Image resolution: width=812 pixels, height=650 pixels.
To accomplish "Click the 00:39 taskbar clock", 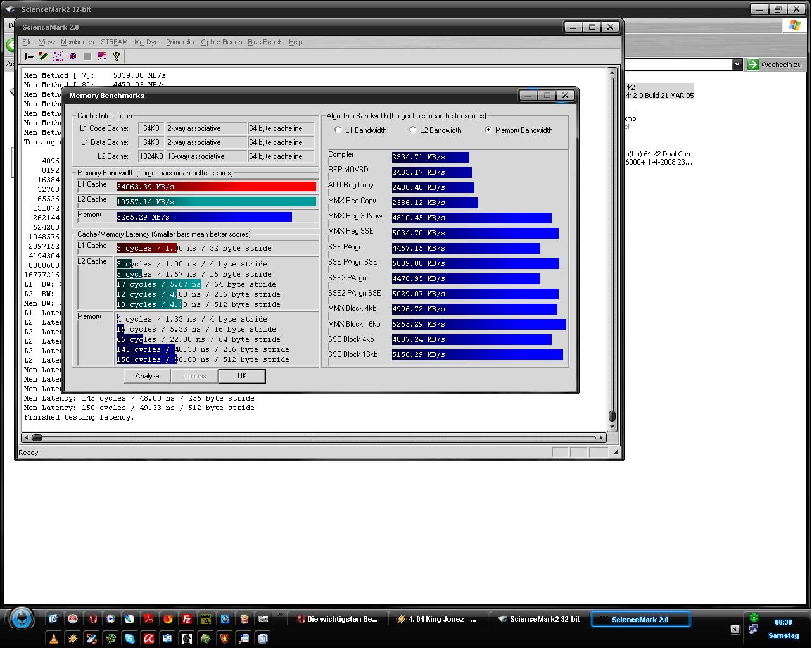I will (x=783, y=622).
